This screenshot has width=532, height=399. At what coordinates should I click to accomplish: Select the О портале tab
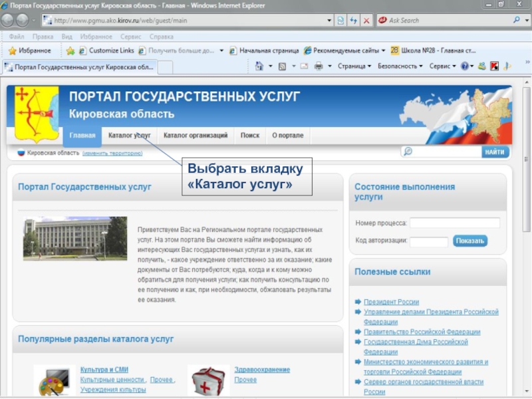(288, 136)
